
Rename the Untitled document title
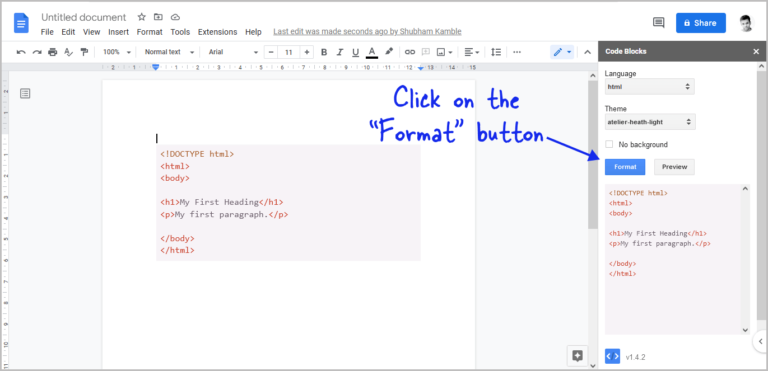pos(84,17)
